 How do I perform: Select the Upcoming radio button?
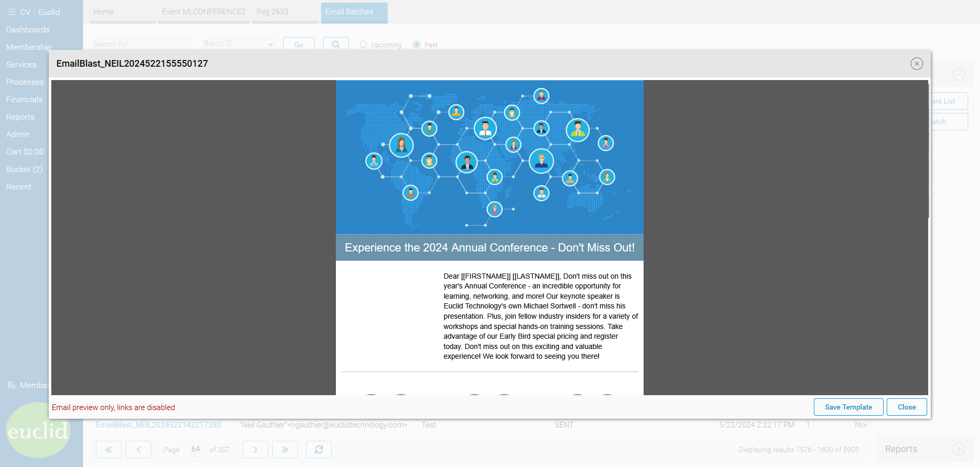click(363, 45)
